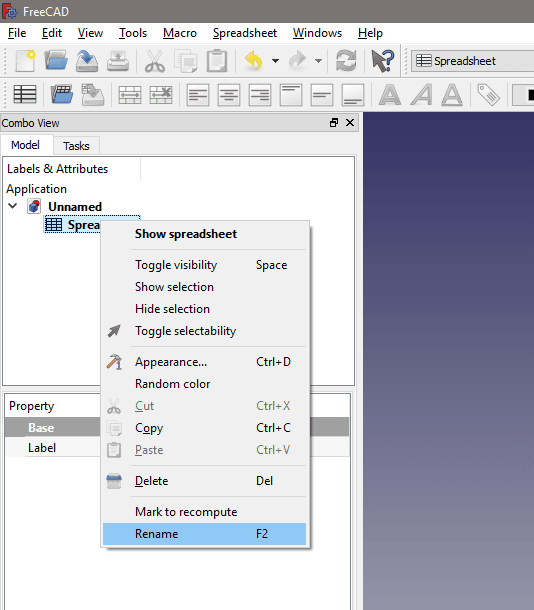Click the scissors Cut toolbar icon
Viewport: 534px width, 610px height.
tap(155, 61)
